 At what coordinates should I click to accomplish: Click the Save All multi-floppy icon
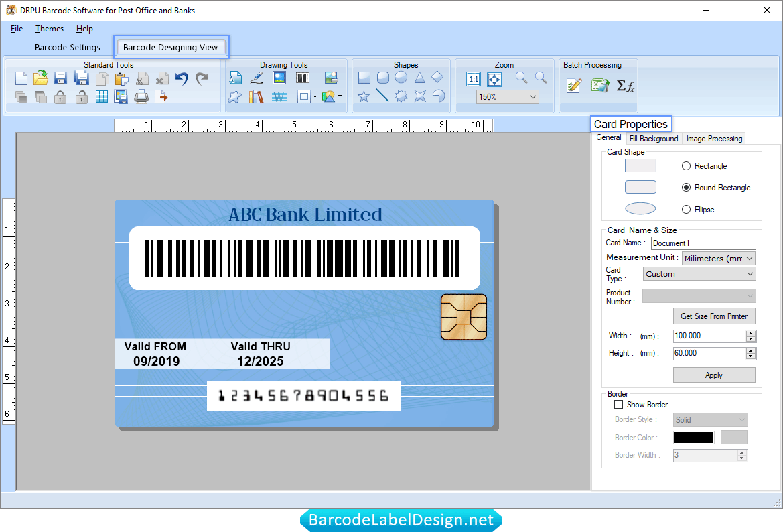pyautogui.click(x=81, y=78)
